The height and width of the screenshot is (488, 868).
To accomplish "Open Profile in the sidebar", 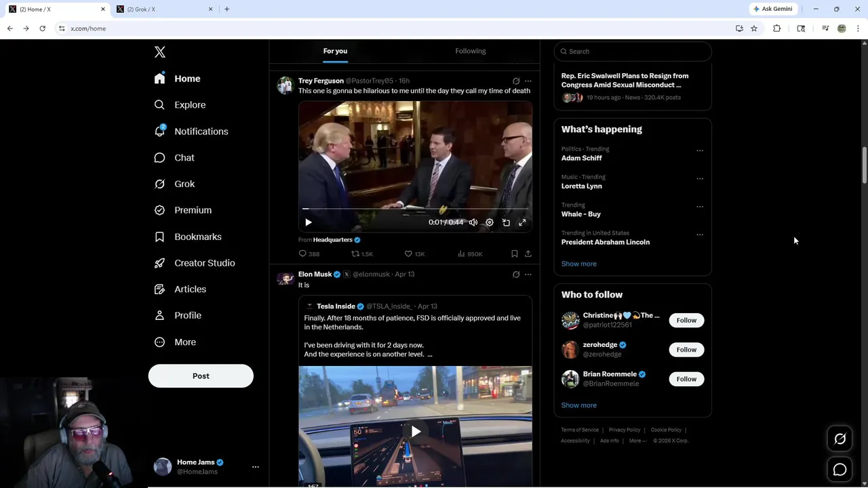I will (x=178, y=315).
